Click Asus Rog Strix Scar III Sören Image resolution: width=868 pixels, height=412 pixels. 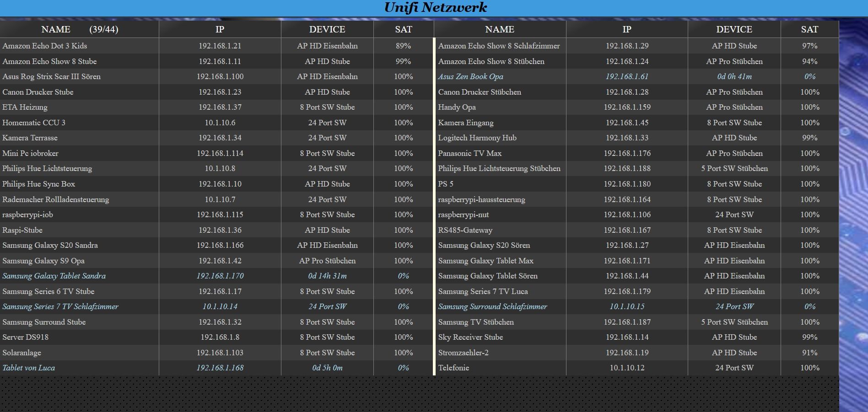tap(51, 76)
